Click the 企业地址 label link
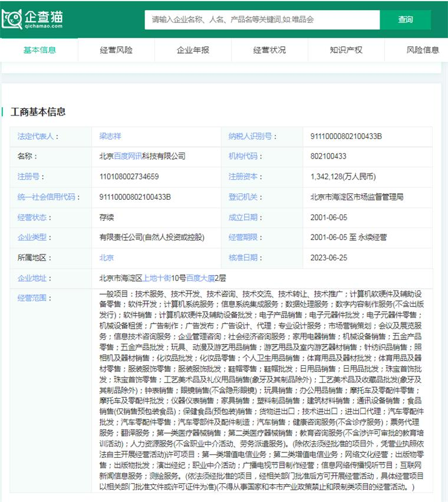 [32, 278]
